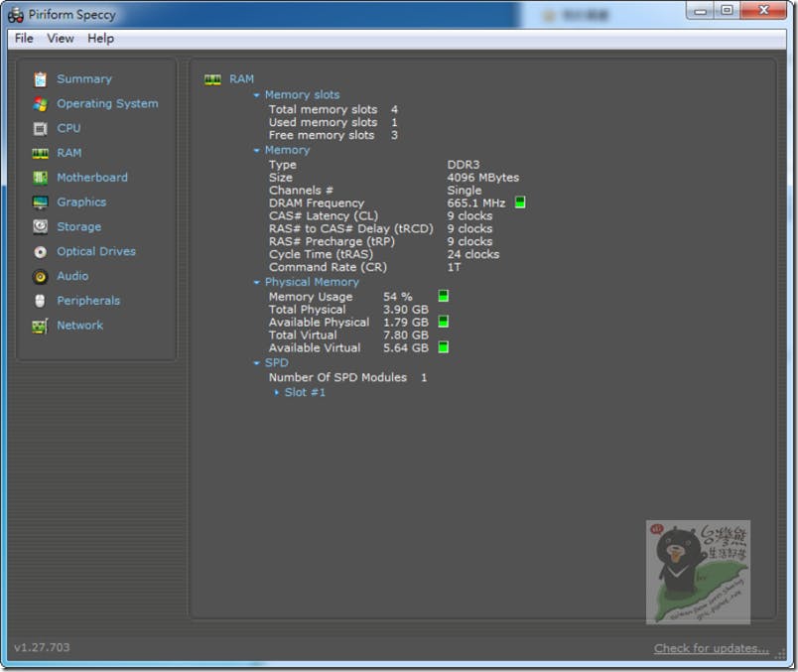Click the Peripherals mouse icon

pos(41,301)
